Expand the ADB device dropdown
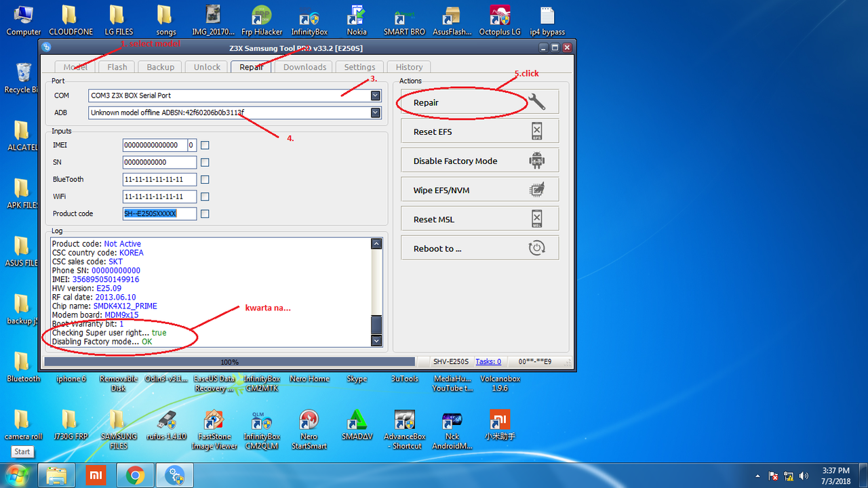Image resolution: width=868 pixels, height=488 pixels. [x=376, y=113]
